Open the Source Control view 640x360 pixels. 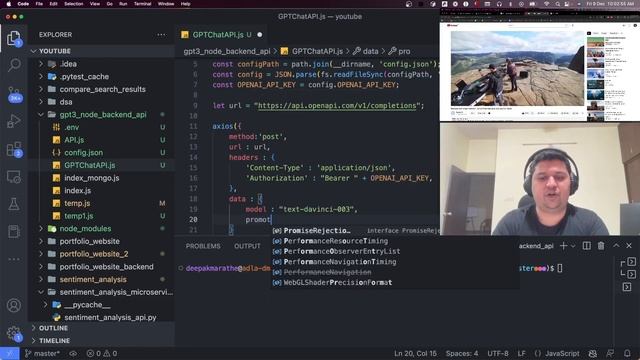point(14,93)
